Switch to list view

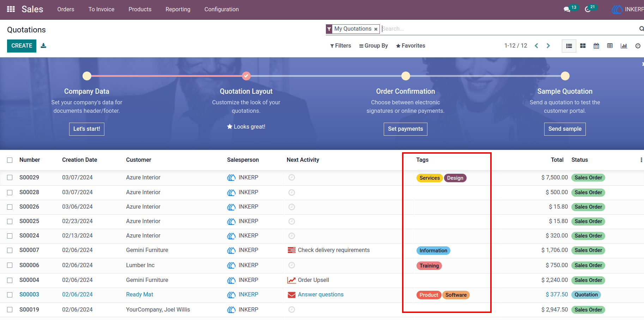(569, 46)
